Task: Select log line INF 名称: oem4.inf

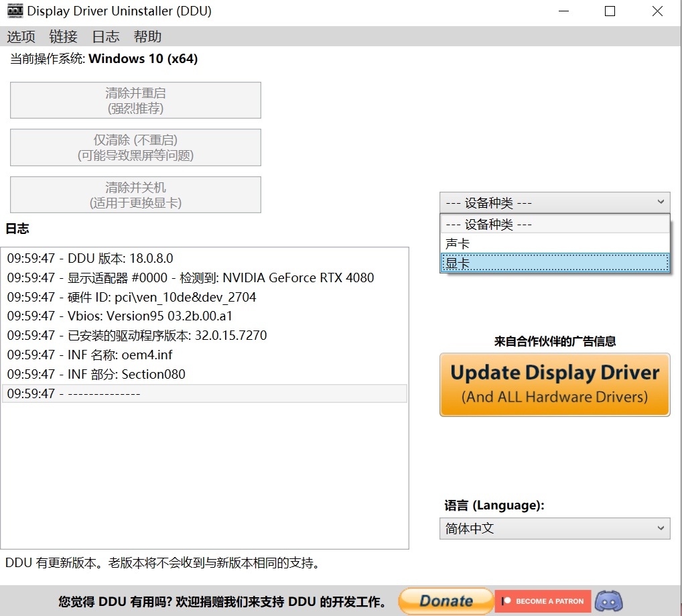Action: pyautogui.click(x=204, y=355)
